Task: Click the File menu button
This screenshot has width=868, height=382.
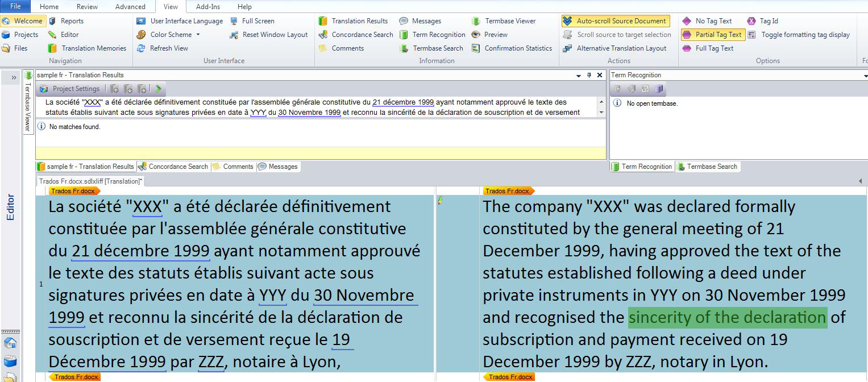Action: click(x=16, y=7)
